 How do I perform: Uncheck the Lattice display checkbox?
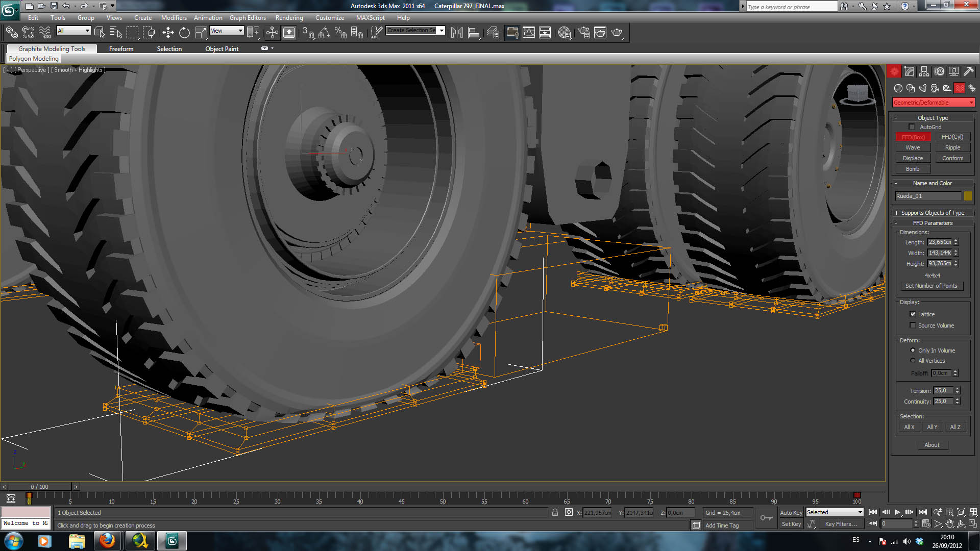[x=913, y=314]
